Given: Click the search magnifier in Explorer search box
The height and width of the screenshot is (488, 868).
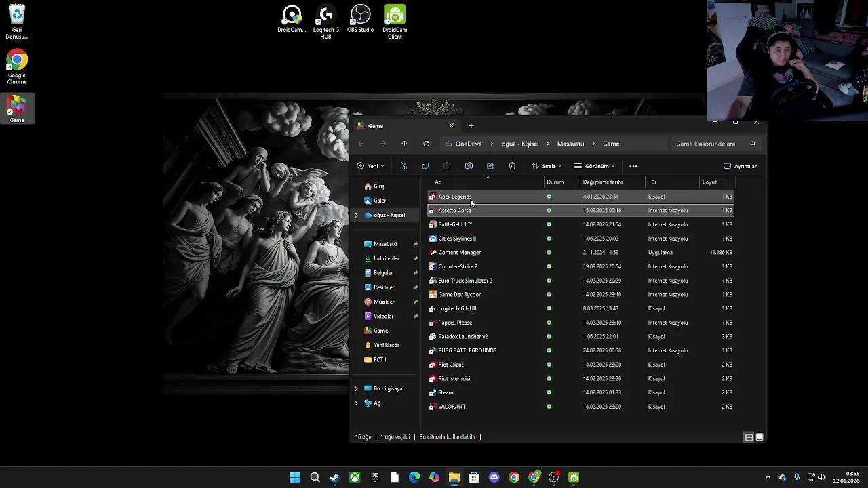Looking at the screenshot, I should [x=753, y=144].
